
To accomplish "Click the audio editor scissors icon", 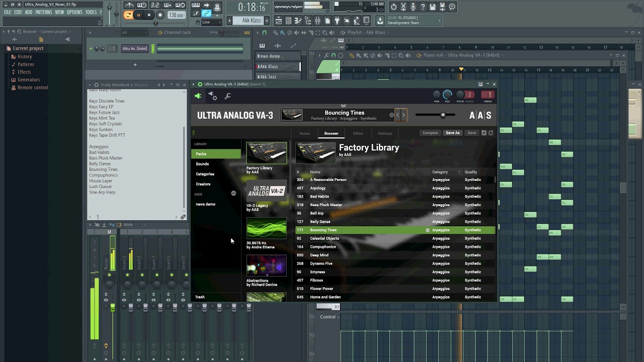I will (404, 7).
